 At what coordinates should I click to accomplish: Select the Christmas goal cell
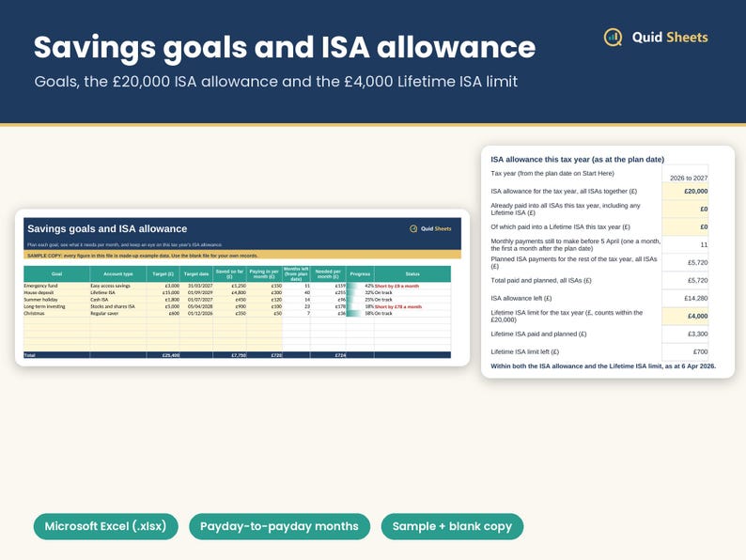(x=56, y=314)
